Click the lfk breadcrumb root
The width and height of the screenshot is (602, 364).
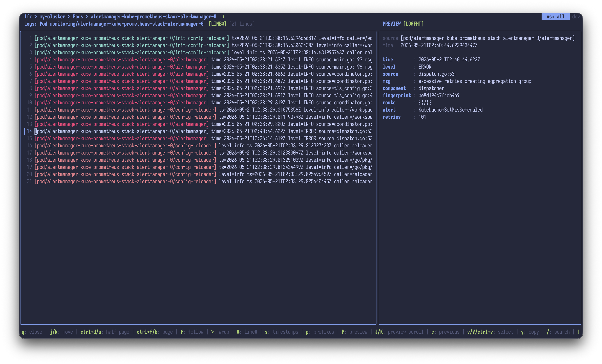click(28, 17)
